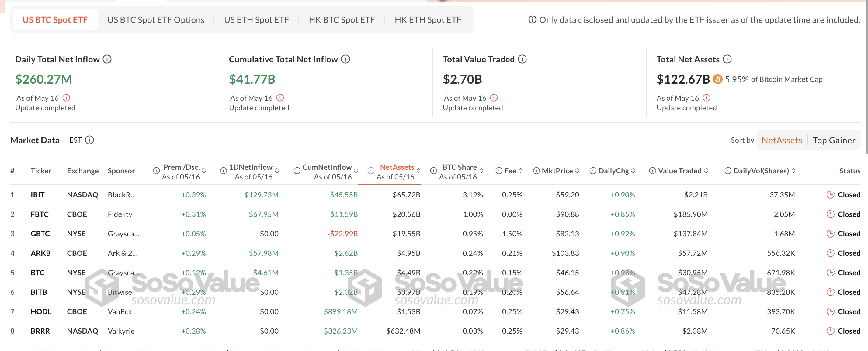
Task: Open the info icon beside Cumulative Total Net Inflow
Action: click(x=345, y=59)
